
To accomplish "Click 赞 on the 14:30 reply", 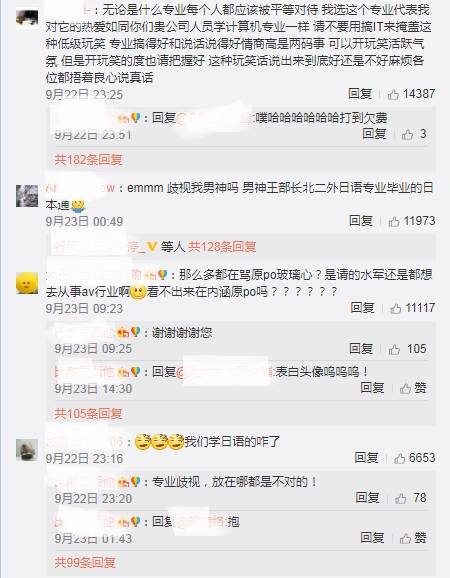I will tap(413, 388).
